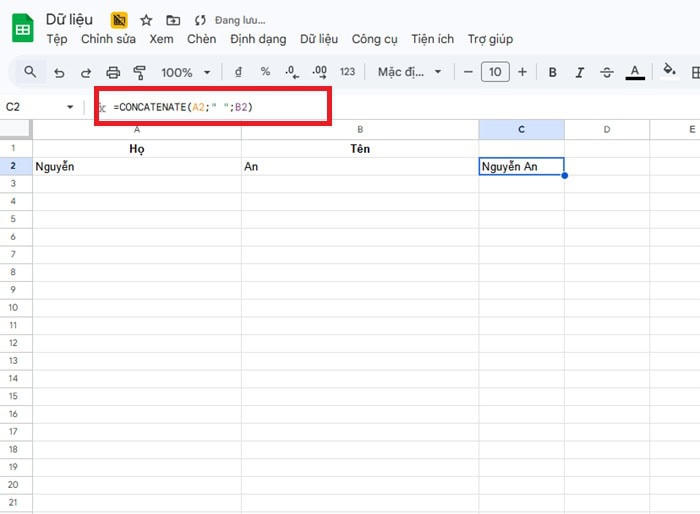Screen dimensions: 700x514
Task: Undo the last action
Action: coord(59,72)
